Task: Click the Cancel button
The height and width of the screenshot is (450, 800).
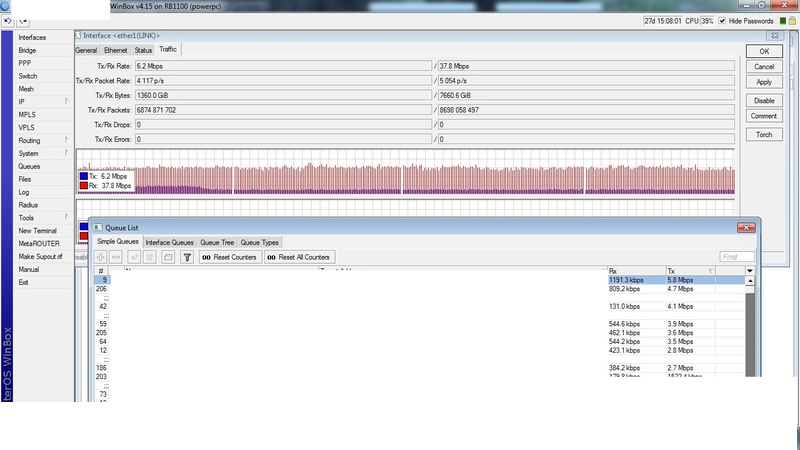Action: tap(764, 67)
